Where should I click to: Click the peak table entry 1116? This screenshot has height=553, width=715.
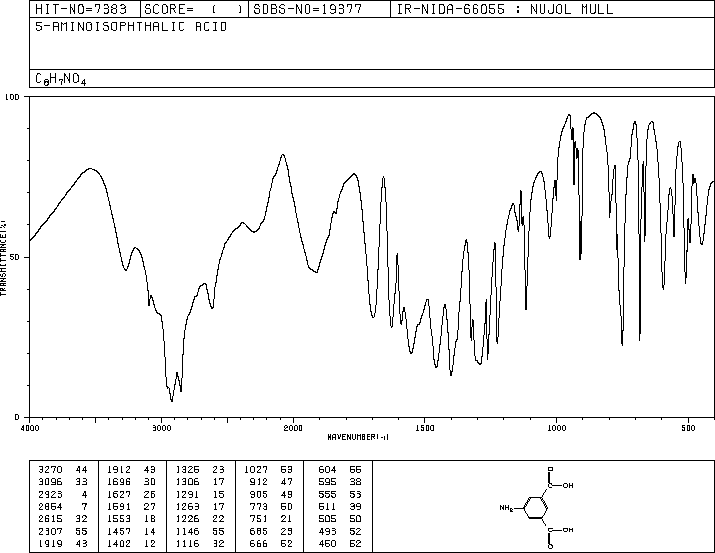(187, 543)
